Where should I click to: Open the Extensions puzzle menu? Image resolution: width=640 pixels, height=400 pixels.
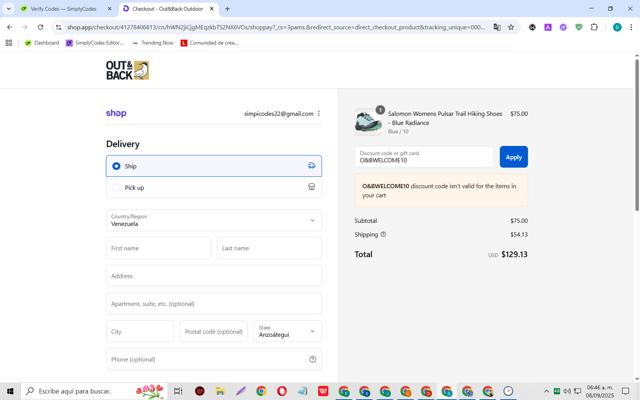pos(594,27)
